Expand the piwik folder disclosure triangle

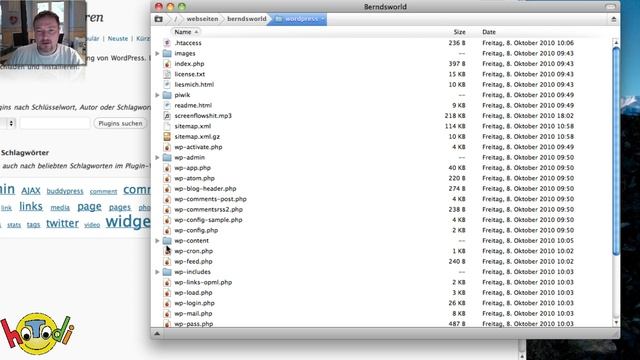[x=157, y=95]
